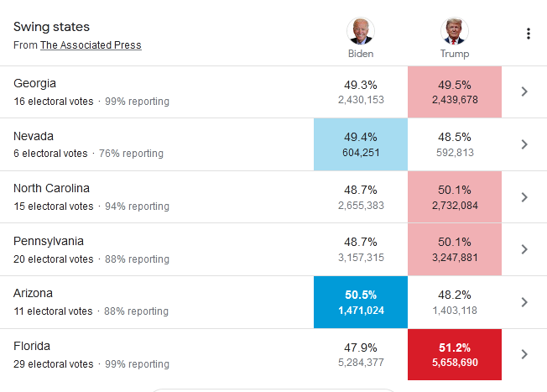Click the Pennsylvania state name
The width and height of the screenshot is (547, 392).
[49, 241]
